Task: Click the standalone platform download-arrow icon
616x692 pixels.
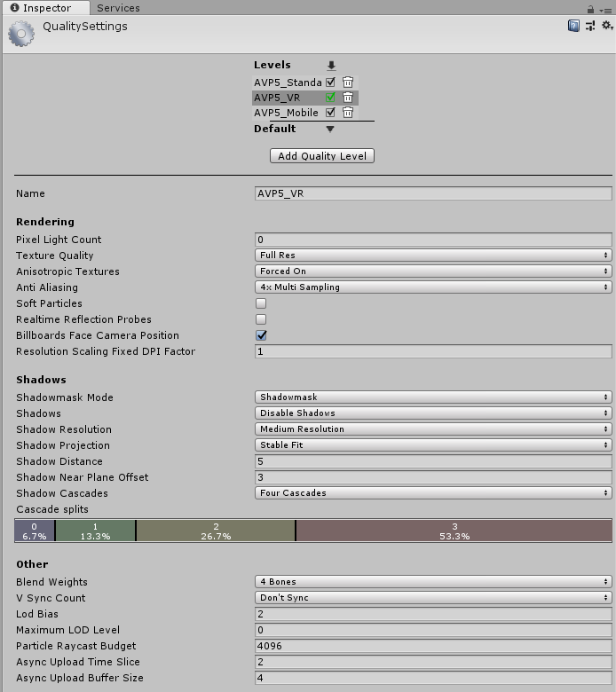Action: [x=331, y=66]
